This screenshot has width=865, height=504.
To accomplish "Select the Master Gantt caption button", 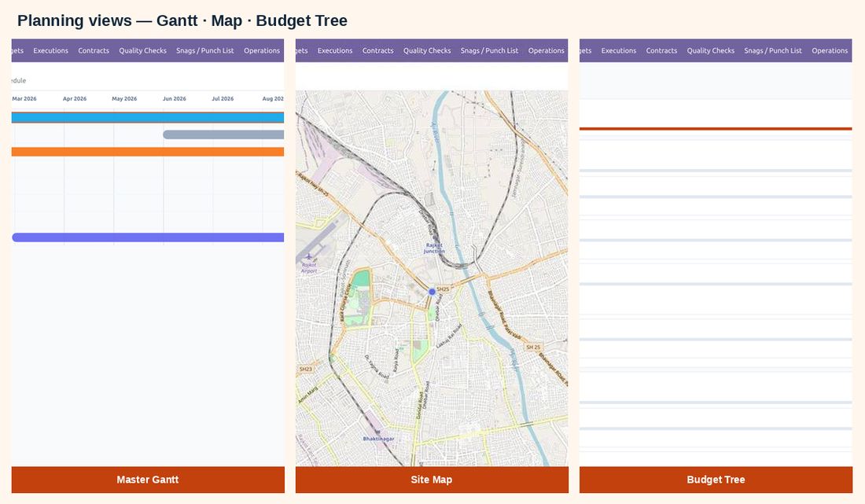I will pos(148,480).
